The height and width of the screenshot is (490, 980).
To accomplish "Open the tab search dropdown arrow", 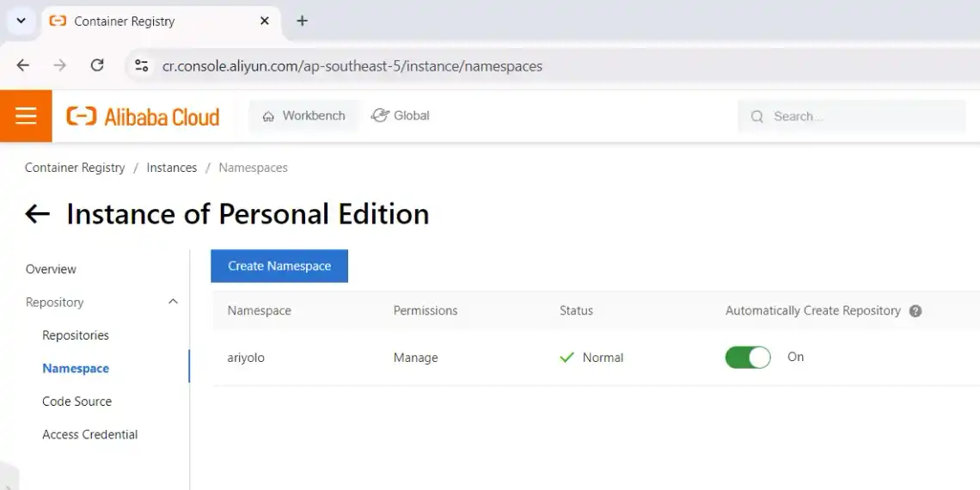I will point(21,21).
